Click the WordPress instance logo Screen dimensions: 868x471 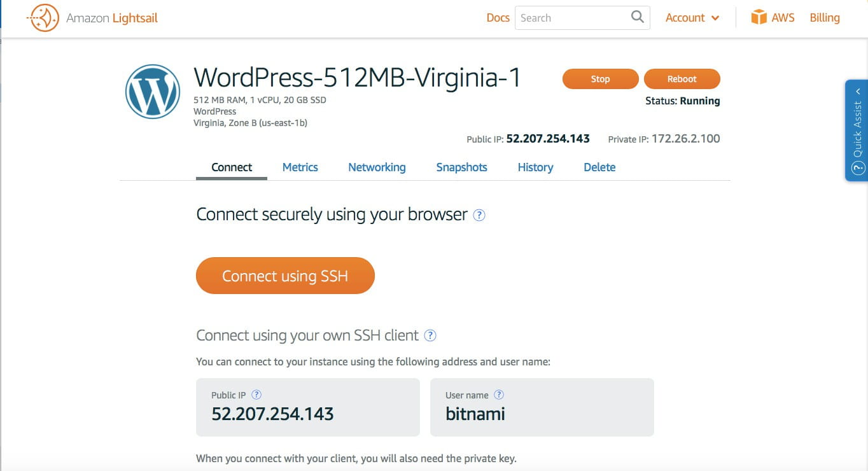153,91
